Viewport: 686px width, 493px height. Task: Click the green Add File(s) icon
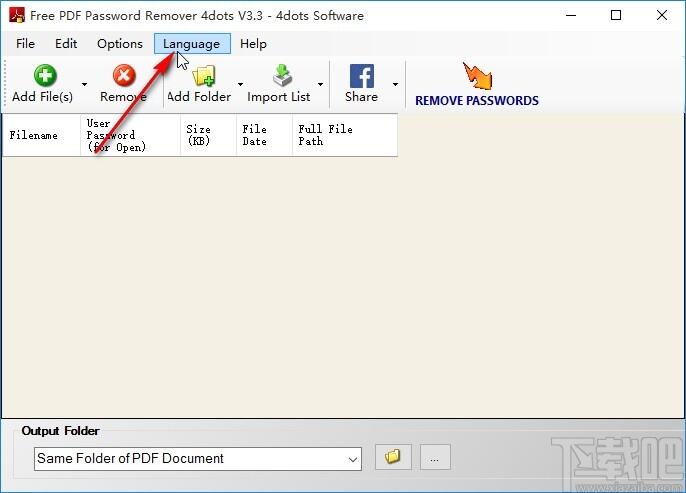coord(45,75)
